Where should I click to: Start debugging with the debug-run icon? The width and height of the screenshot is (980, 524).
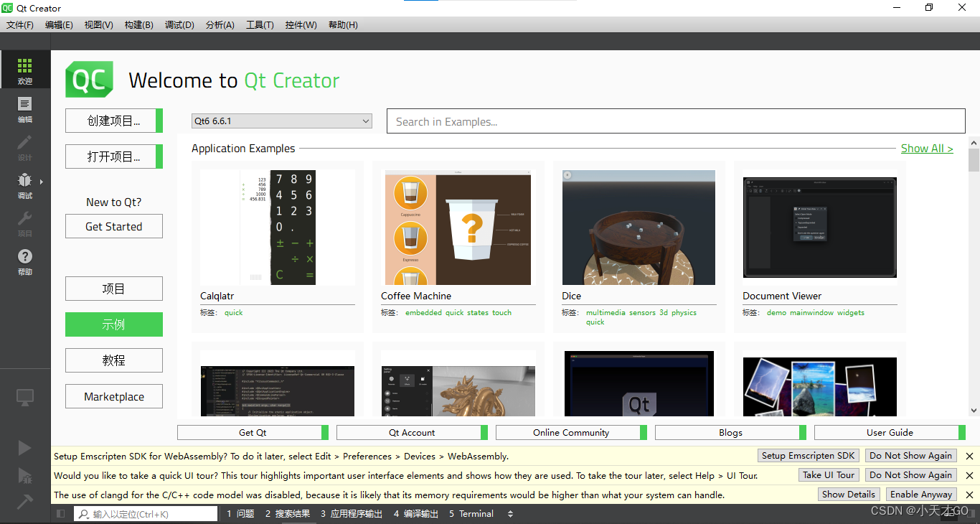[25, 475]
